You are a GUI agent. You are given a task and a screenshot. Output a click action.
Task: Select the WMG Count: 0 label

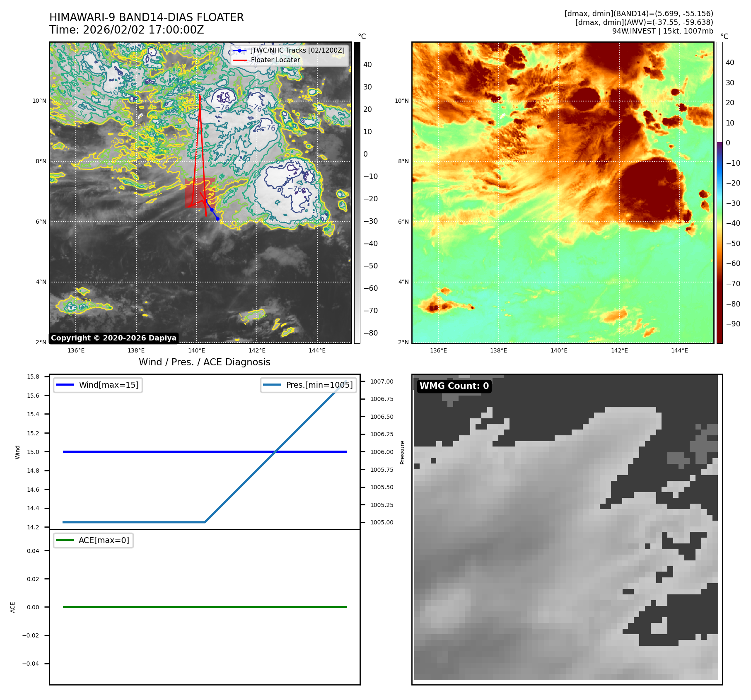[454, 386]
